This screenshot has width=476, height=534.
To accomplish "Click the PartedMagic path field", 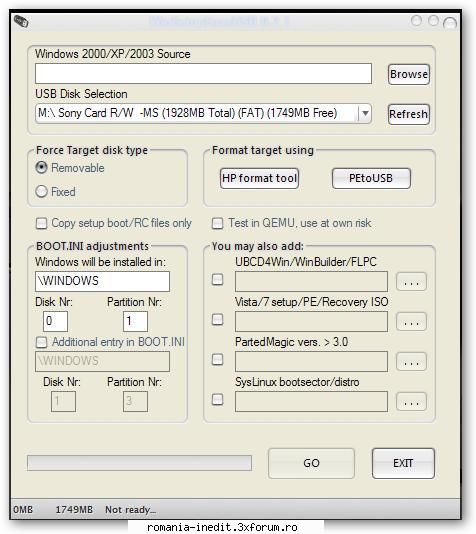I will click(311, 361).
